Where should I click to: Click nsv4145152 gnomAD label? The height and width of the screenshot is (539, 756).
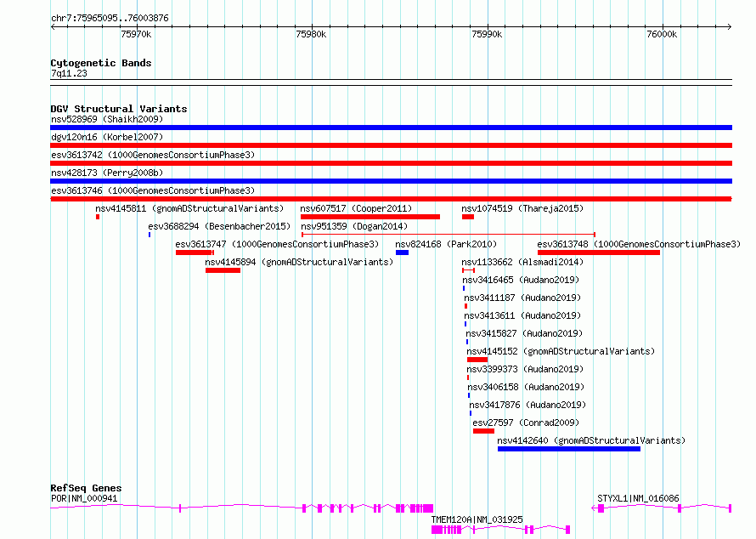[x=561, y=351]
